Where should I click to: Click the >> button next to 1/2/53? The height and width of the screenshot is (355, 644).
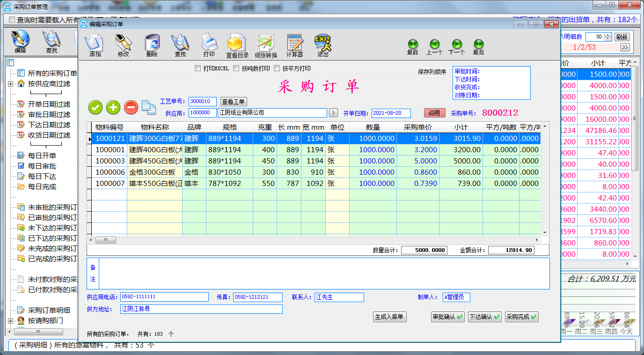point(625,47)
